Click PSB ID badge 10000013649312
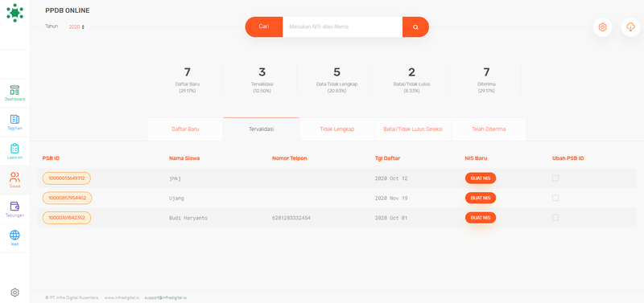This screenshot has width=644, height=303. 67,178
